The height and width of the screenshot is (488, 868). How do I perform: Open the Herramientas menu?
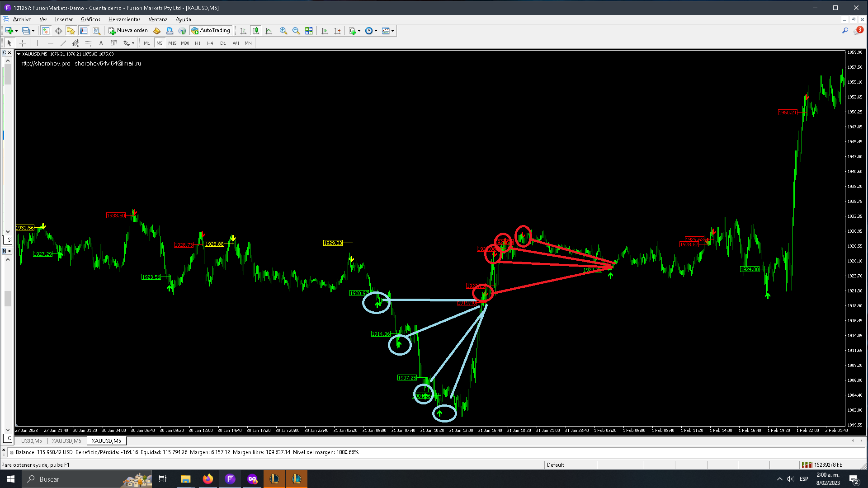click(124, 19)
